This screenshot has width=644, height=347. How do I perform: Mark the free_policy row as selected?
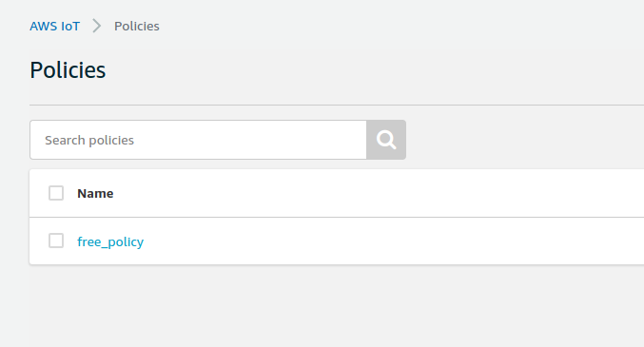point(56,241)
